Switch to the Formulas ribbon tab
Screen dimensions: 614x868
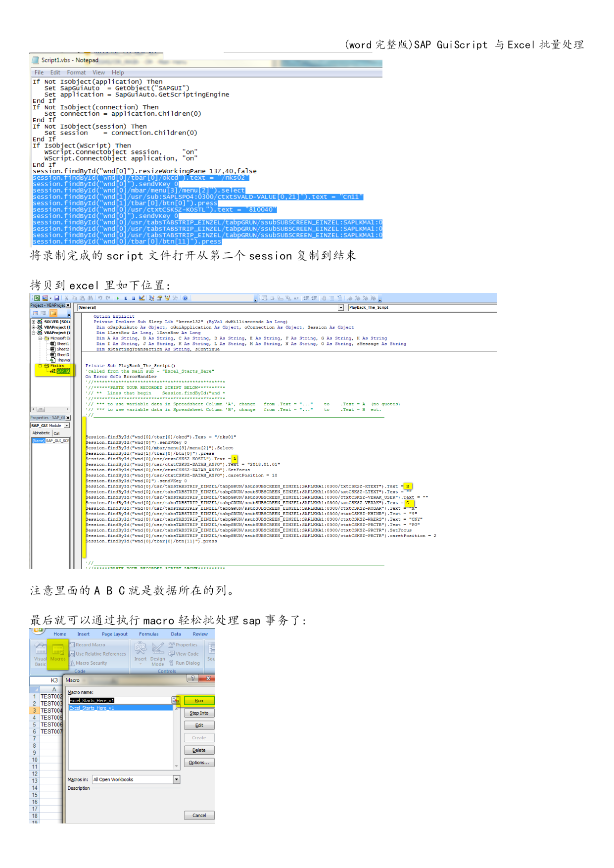pos(149,634)
